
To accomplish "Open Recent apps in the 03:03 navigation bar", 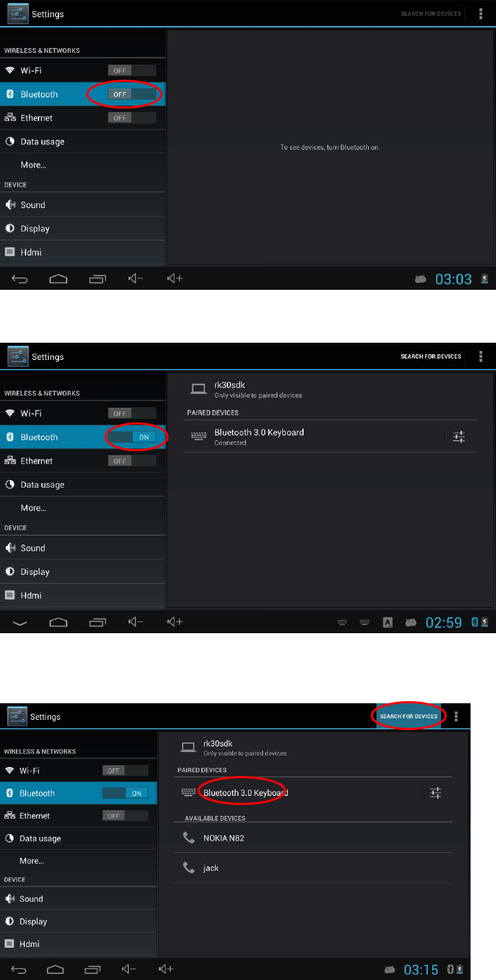I will pos(98,279).
